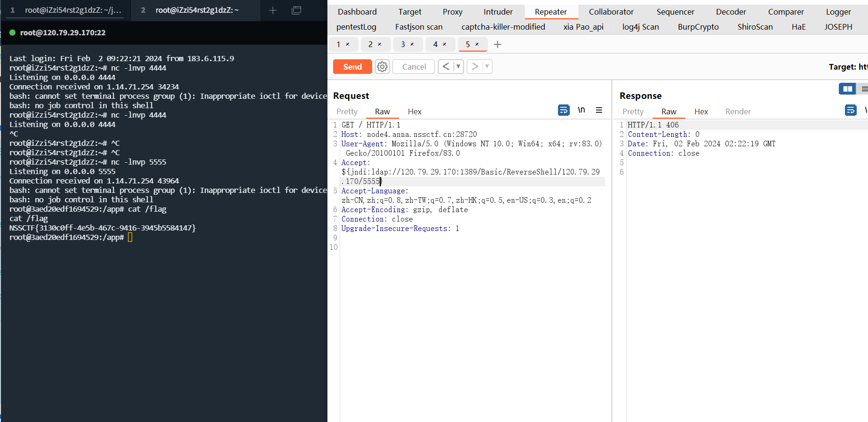This screenshot has width=868, height=422.
Task: Add a new Repeater tab with plus
Action: (x=497, y=44)
